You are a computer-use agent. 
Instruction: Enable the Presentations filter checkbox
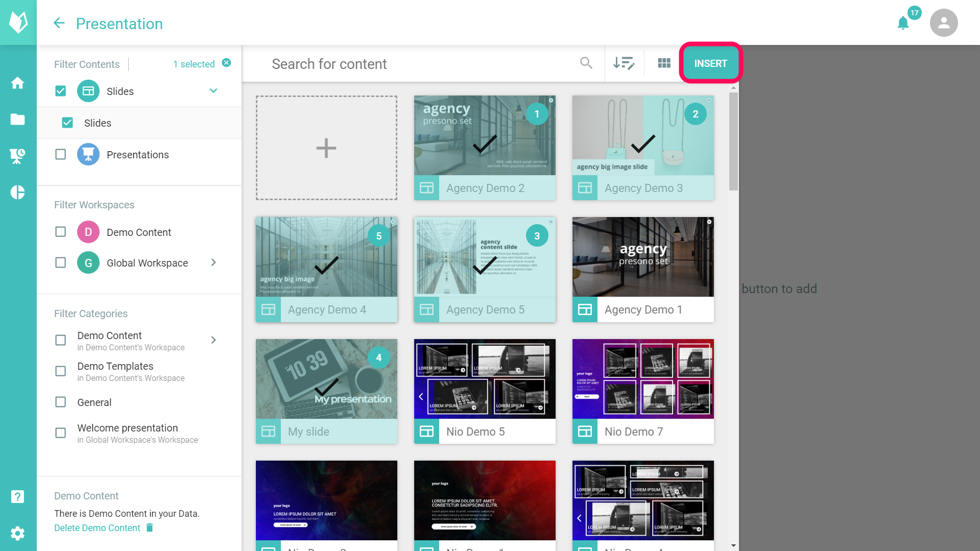pyautogui.click(x=60, y=154)
